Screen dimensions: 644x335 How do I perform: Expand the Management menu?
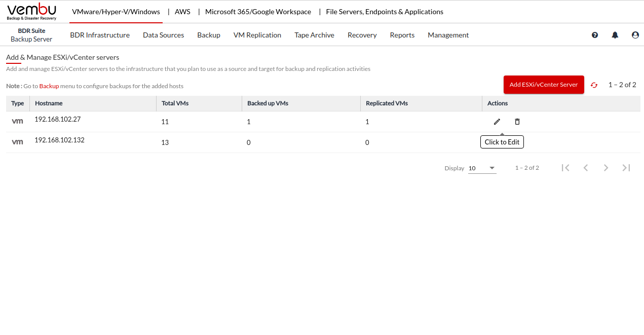pos(448,35)
